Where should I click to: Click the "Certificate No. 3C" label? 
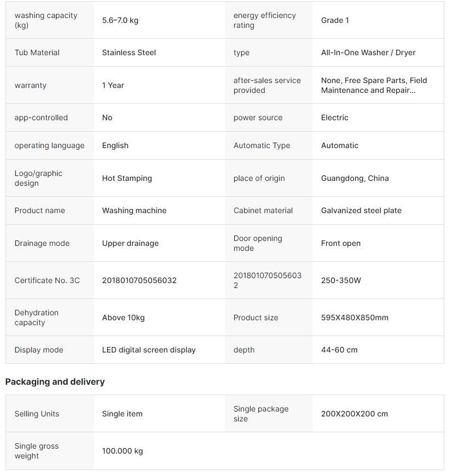[x=47, y=280]
